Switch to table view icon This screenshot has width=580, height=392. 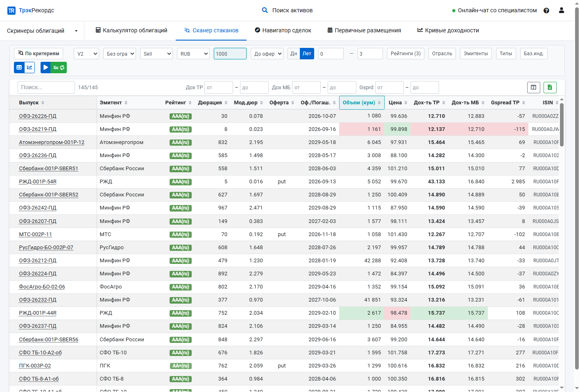19,68
